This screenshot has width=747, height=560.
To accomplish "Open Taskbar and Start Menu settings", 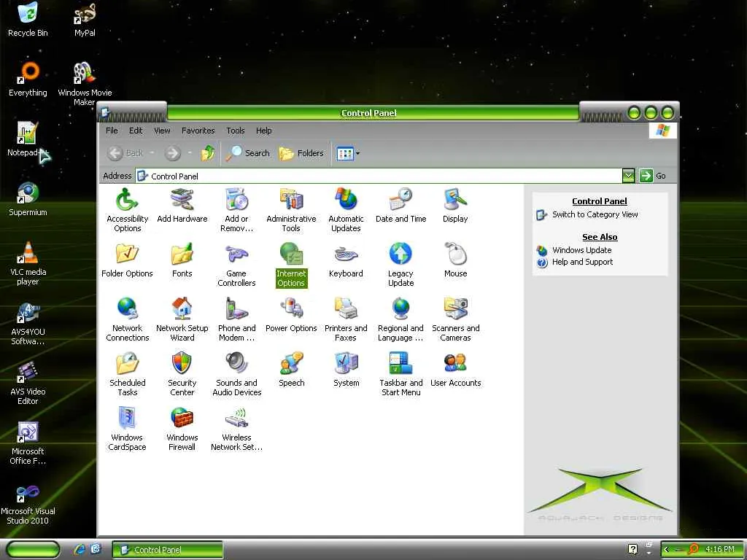I will 400,374.
